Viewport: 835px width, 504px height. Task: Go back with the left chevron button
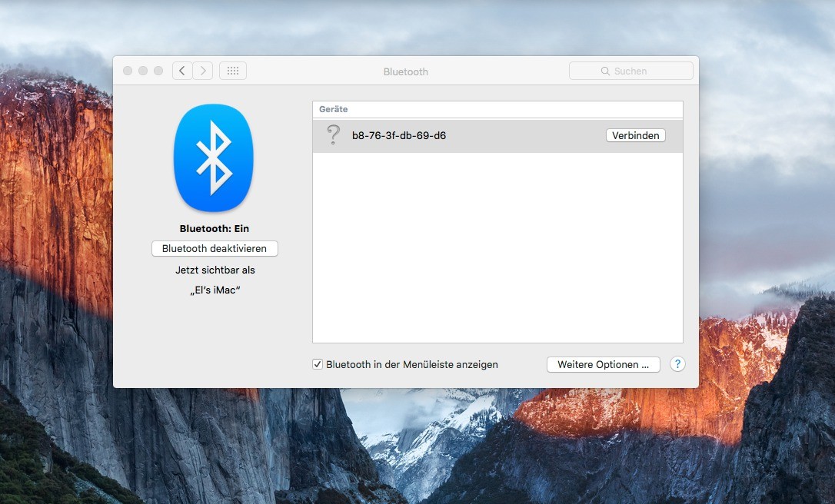click(182, 71)
